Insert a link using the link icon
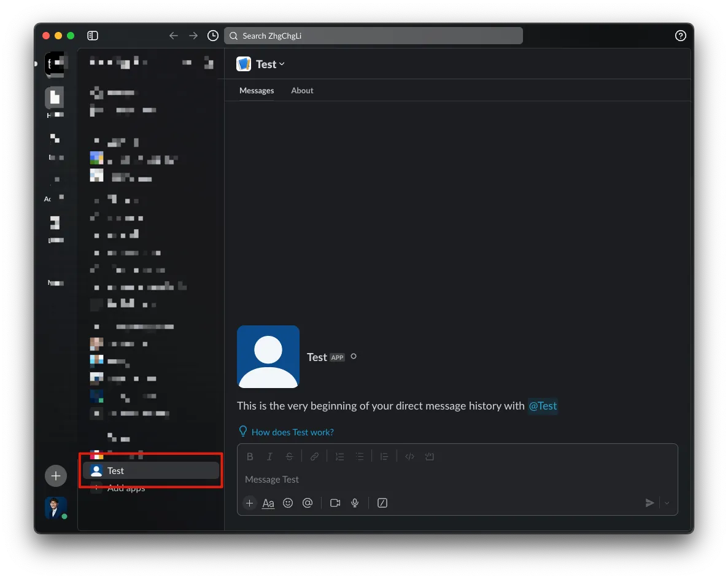728x579 pixels. [x=314, y=456]
